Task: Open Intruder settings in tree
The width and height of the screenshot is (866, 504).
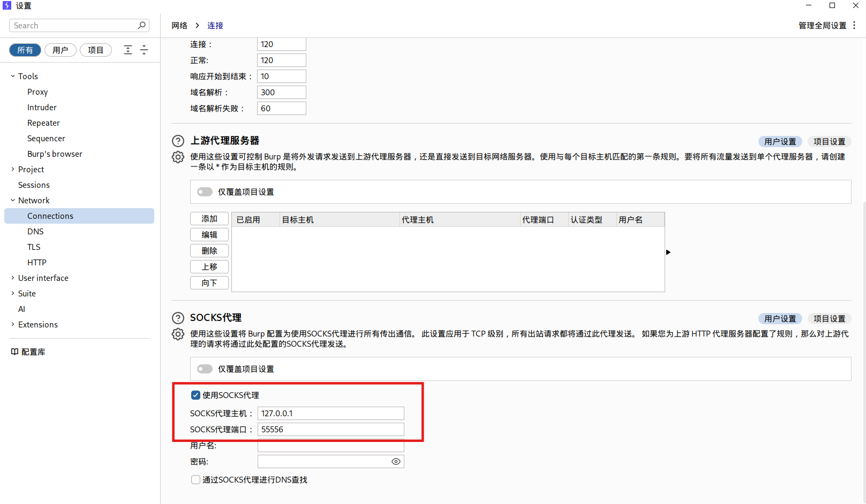Action: tap(42, 107)
